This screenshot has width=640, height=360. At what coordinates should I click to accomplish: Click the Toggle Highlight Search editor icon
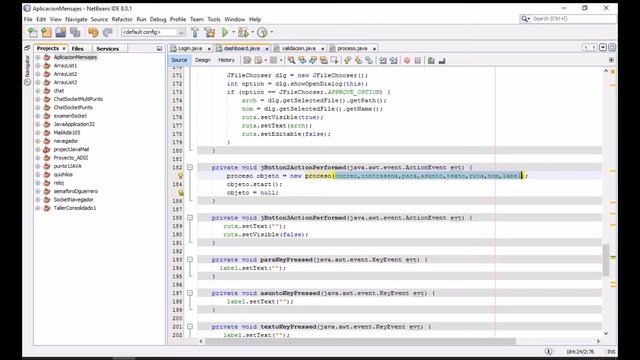coord(324,60)
